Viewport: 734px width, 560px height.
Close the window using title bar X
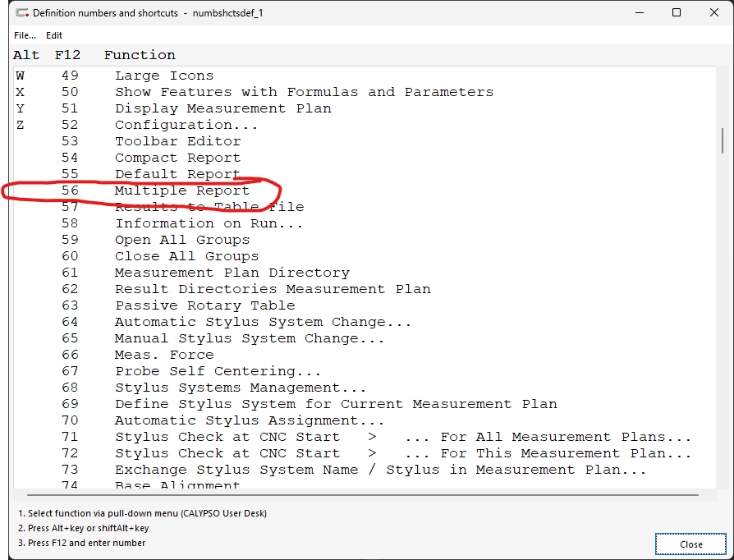click(x=713, y=13)
